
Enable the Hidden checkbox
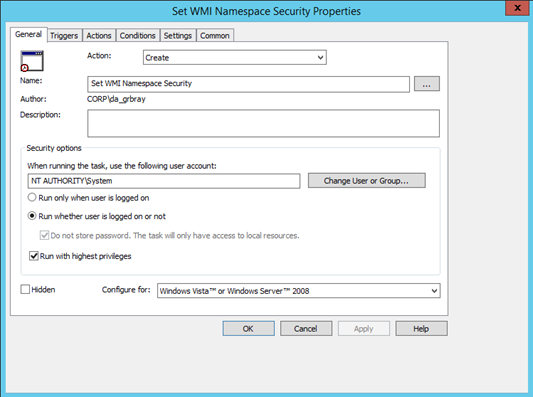25,289
